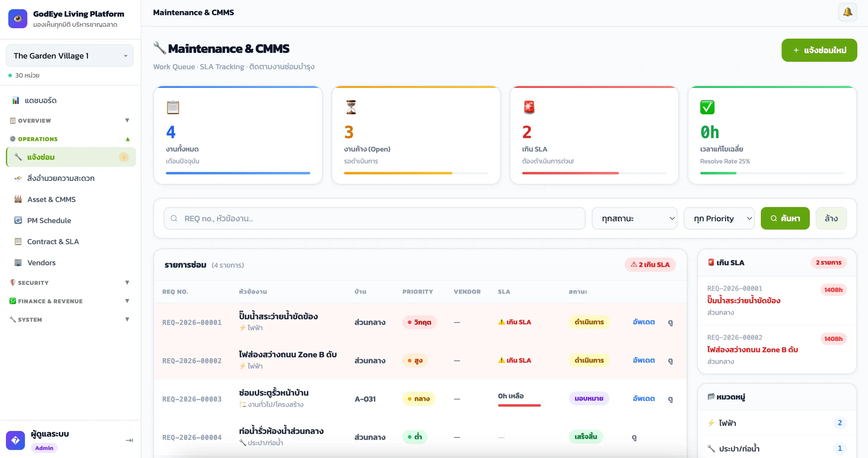The width and height of the screenshot is (868, 458).
Task: Click the เสร็จสิ้น status badge
Action: pyautogui.click(x=586, y=437)
